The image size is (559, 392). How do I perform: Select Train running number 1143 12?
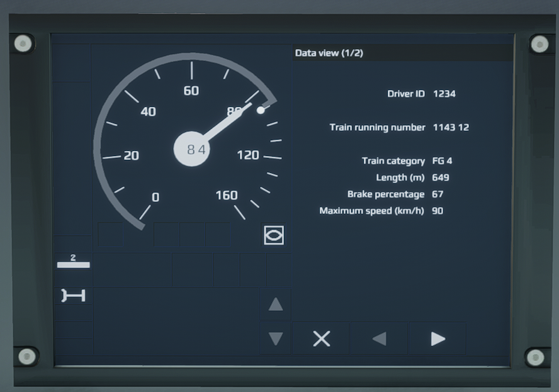tap(450, 127)
